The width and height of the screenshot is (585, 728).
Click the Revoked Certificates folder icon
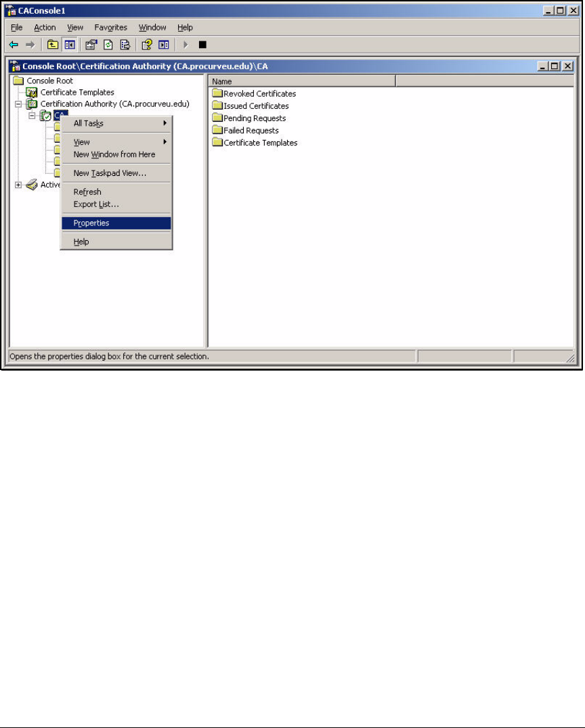217,93
